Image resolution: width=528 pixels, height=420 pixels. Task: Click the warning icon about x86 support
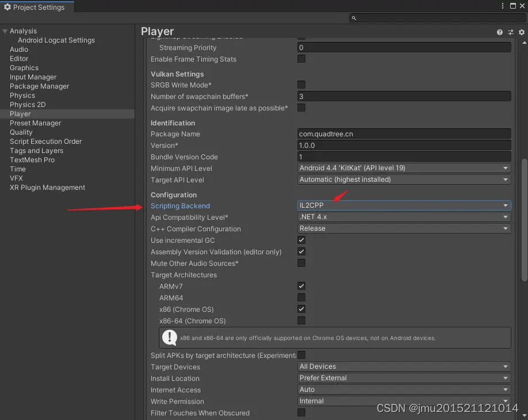[169, 338]
